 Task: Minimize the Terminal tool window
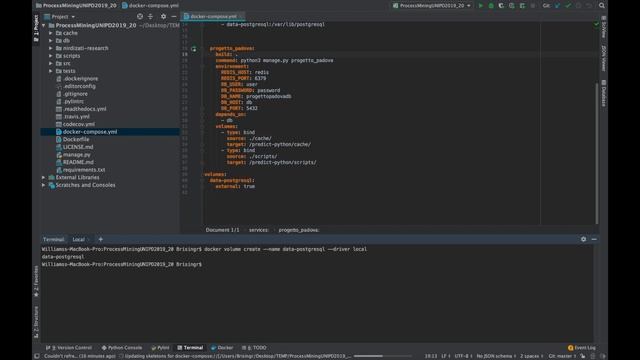[x=594, y=239]
